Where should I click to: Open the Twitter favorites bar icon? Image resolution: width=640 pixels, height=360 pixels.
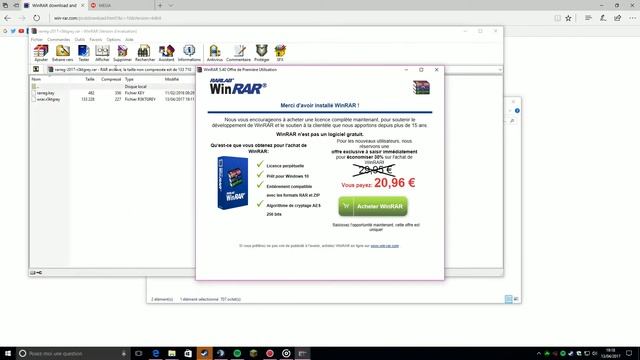pyautogui.click(x=13, y=31)
